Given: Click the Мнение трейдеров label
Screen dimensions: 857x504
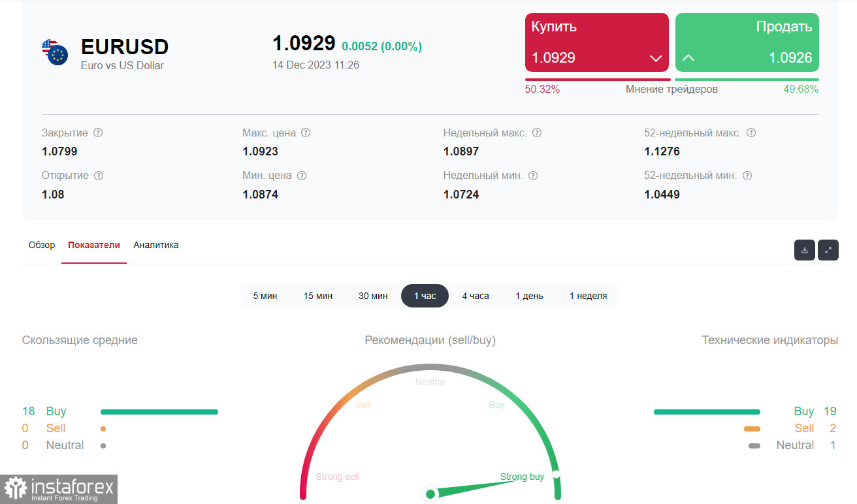Looking at the screenshot, I should [671, 89].
